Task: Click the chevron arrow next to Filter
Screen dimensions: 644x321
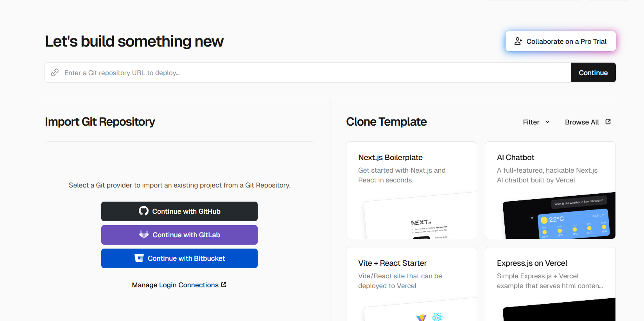Action: pyautogui.click(x=547, y=122)
